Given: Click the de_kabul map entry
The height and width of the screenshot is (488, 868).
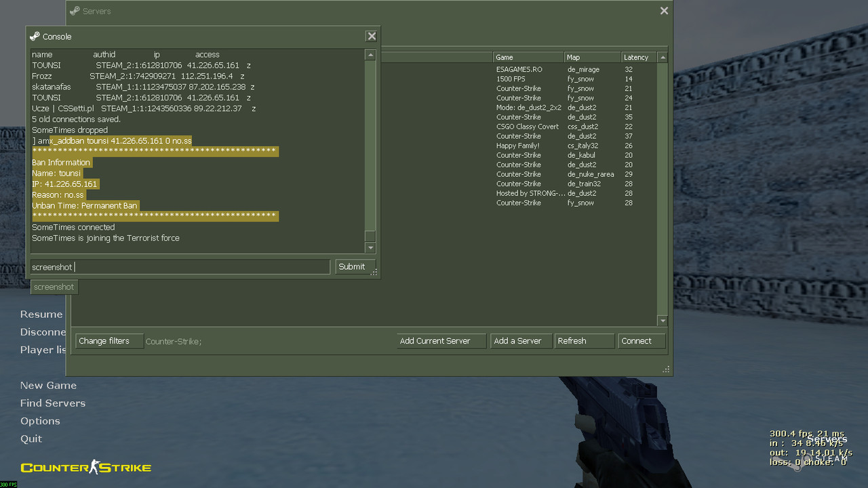Looking at the screenshot, I should click(x=581, y=155).
